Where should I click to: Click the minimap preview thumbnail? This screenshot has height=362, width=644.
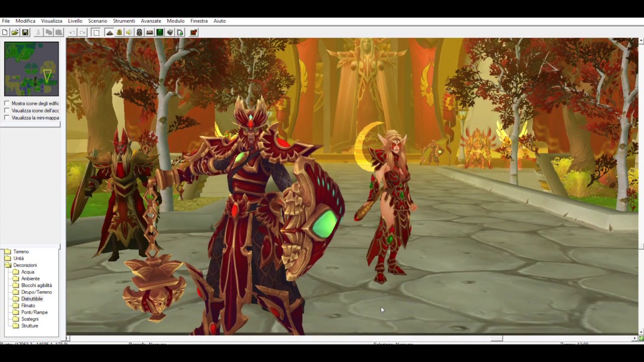(32, 69)
